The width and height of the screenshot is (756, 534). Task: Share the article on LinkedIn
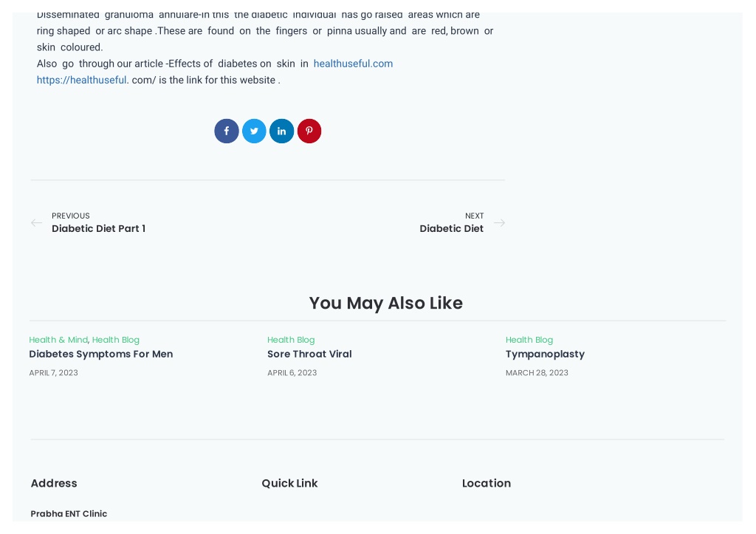pyautogui.click(x=281, y=131)
